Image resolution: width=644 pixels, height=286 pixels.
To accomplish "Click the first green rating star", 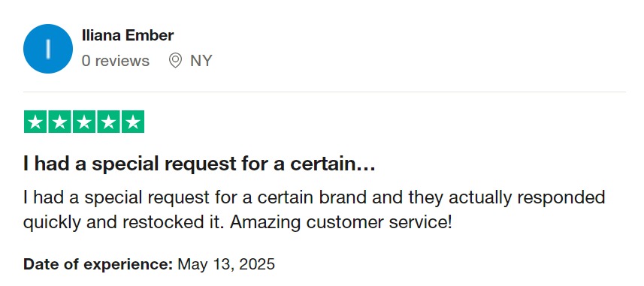I will tap(35, 122).
